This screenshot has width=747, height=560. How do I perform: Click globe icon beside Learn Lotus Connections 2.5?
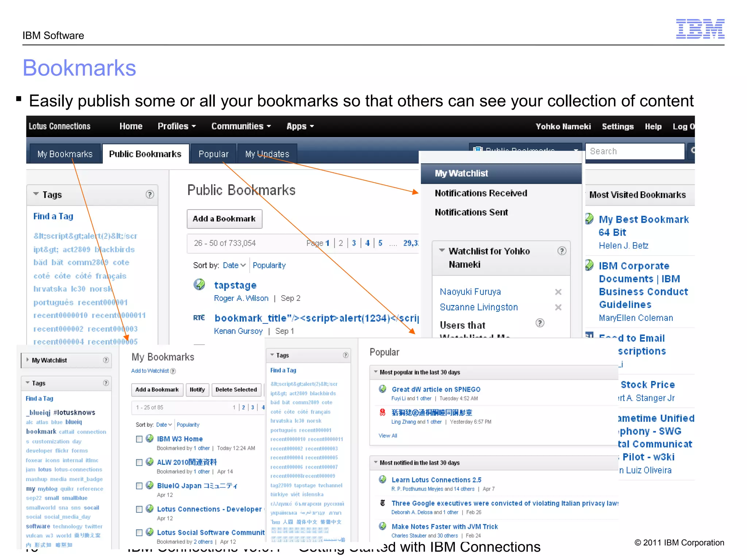pyautogui.click(x=383, y=479)
